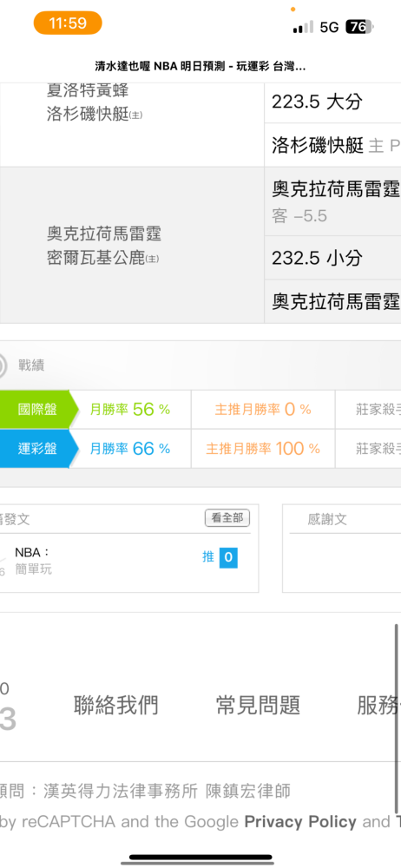Tap the 5G signal status indicator
Image resolution: width=401 pixels, height=868 pixels.
[329, 27]
